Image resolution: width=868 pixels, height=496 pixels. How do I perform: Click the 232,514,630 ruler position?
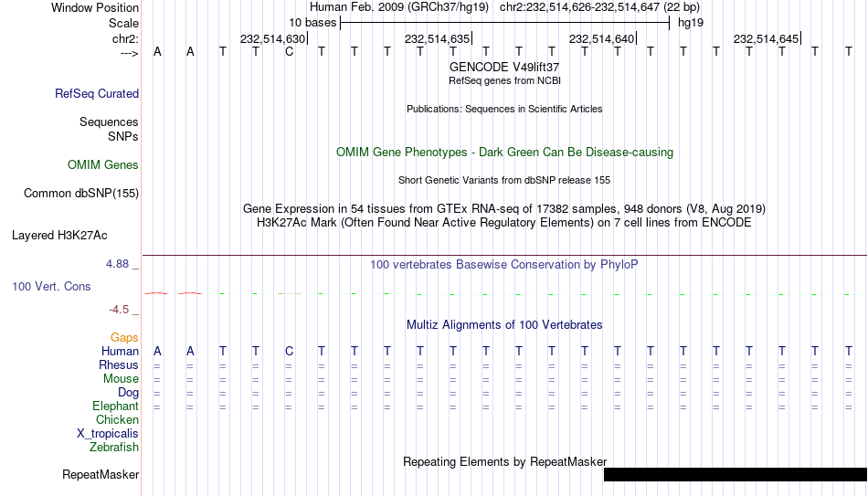point(273,38)
